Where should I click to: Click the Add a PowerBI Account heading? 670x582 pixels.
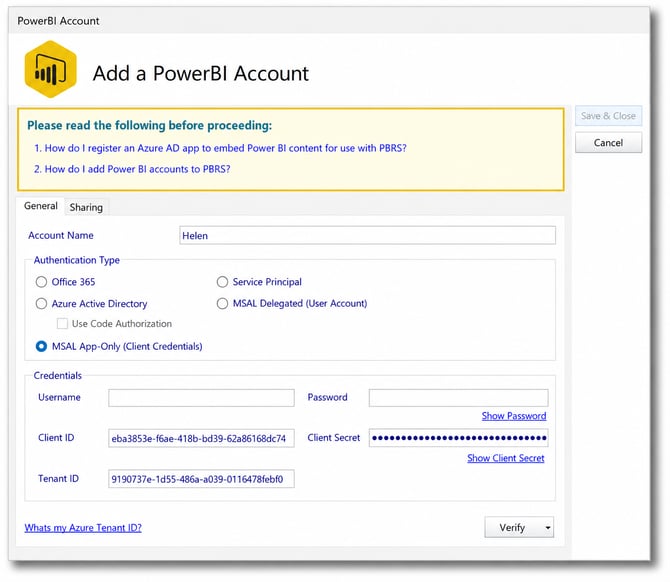coord(201,73)
